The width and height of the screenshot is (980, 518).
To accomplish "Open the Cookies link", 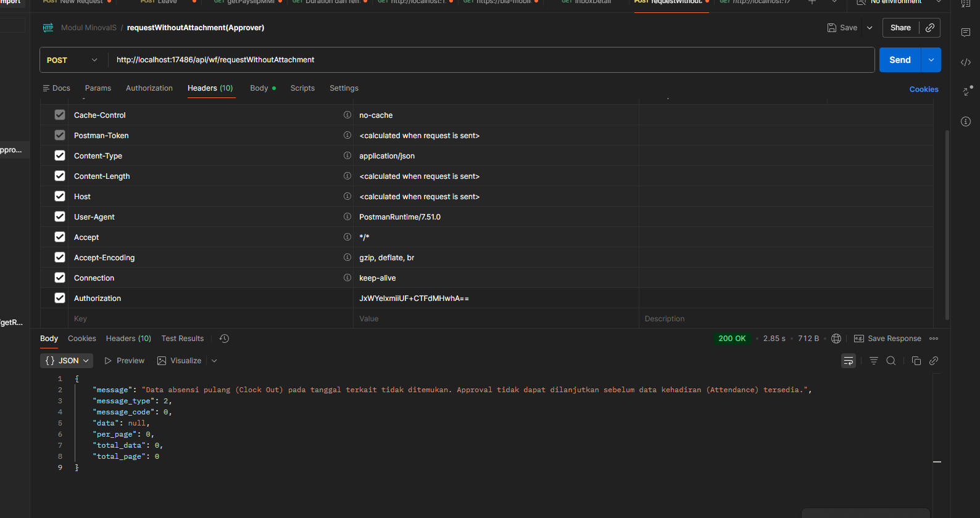I will (923, 89).
